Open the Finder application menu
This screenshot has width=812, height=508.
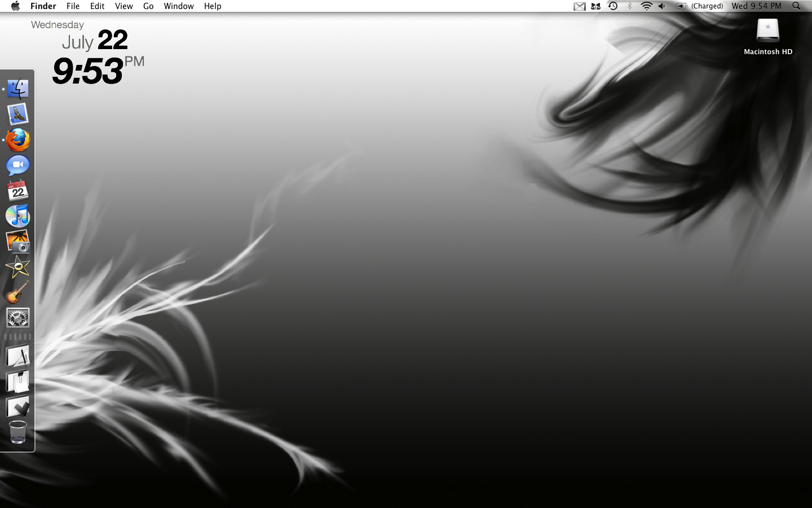[x=43, y=6]
